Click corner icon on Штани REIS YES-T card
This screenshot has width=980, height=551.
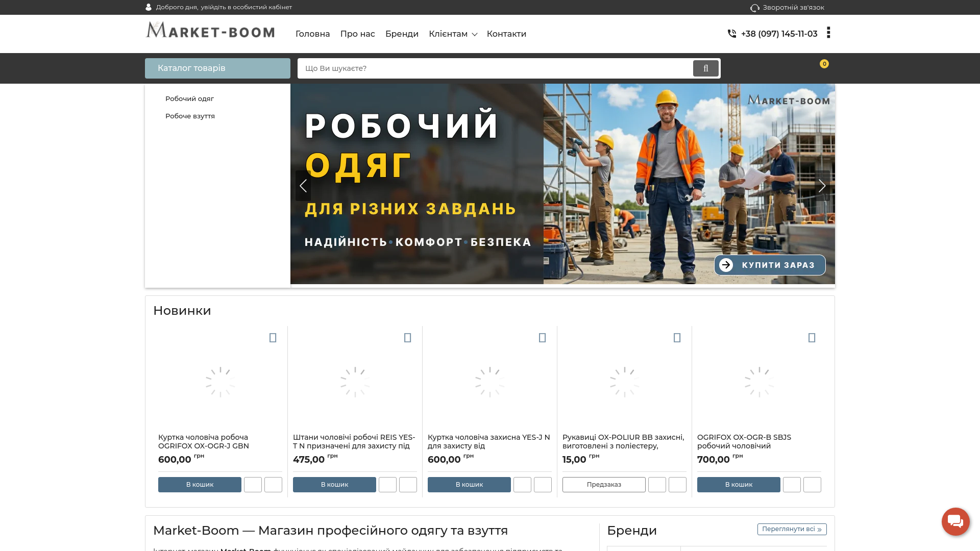pos(408,338)
